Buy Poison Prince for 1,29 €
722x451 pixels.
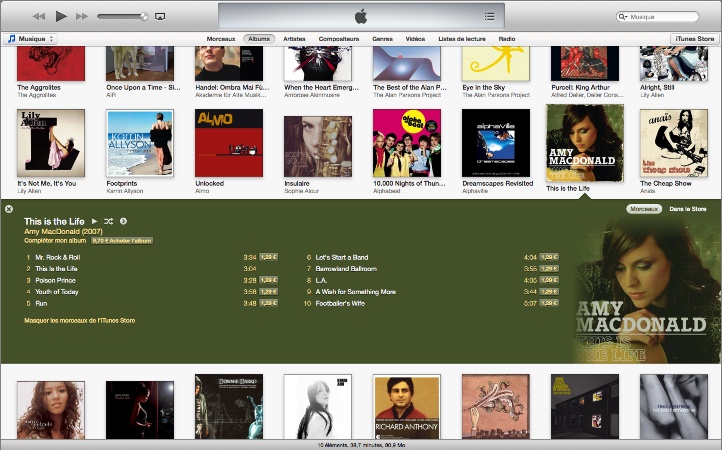point(268,280)
